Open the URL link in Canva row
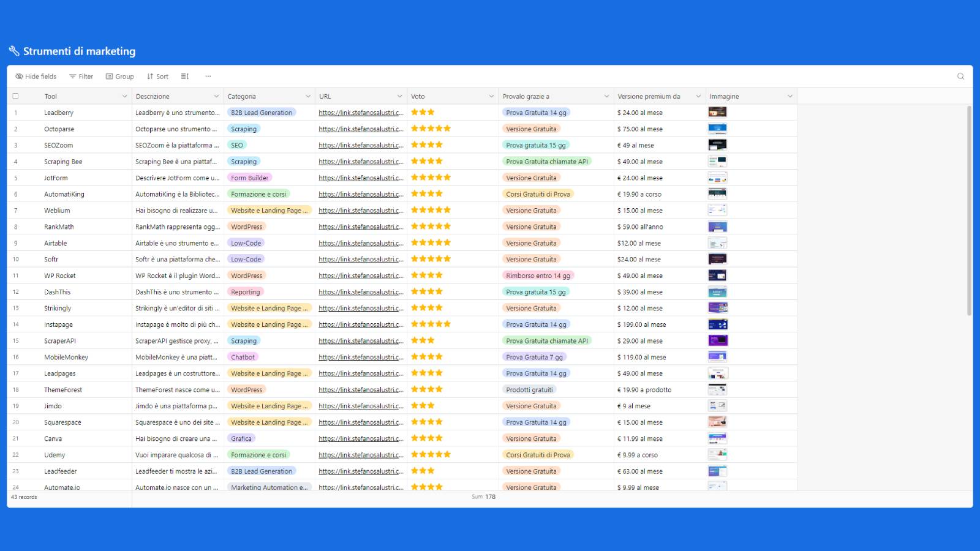980x551 pixels. (361, 438)
